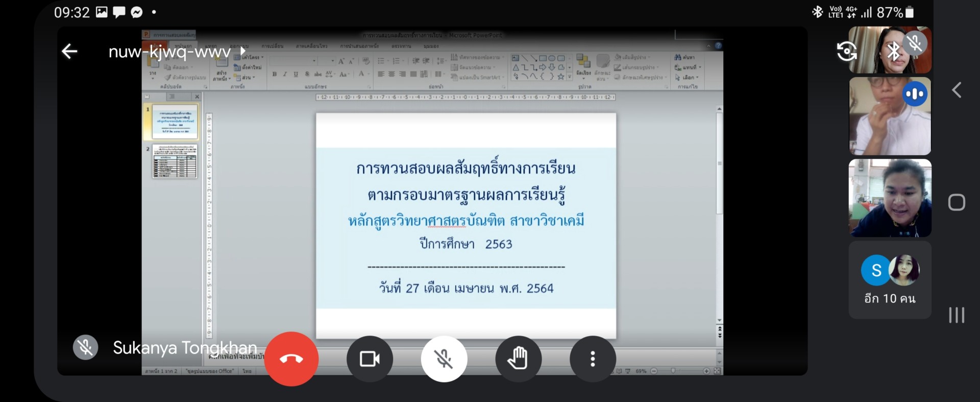Click the Underline button in PowerPoint ribbon

(x=296, y=75)
